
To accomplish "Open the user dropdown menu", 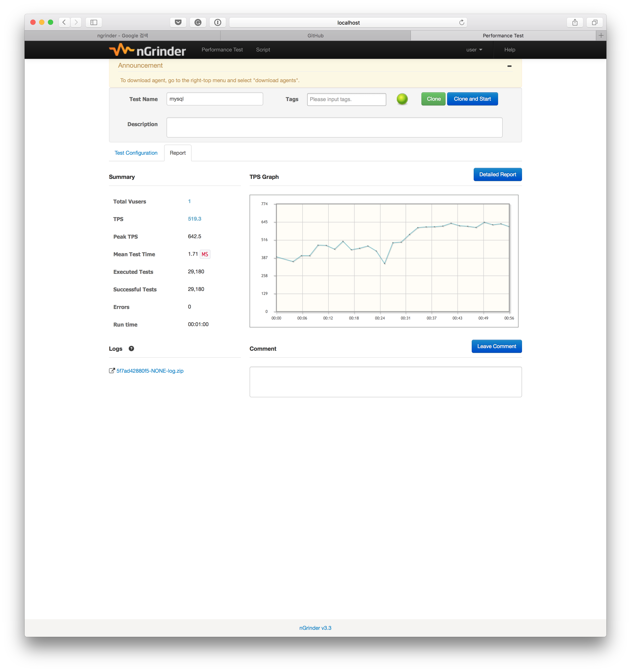I will (474, 50).
